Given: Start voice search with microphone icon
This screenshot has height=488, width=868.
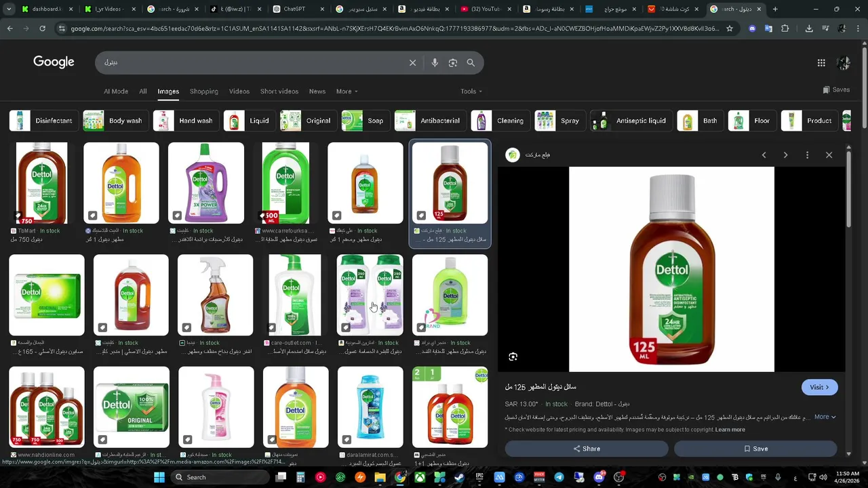Looking at the screenshot, I should pos(435,62).
